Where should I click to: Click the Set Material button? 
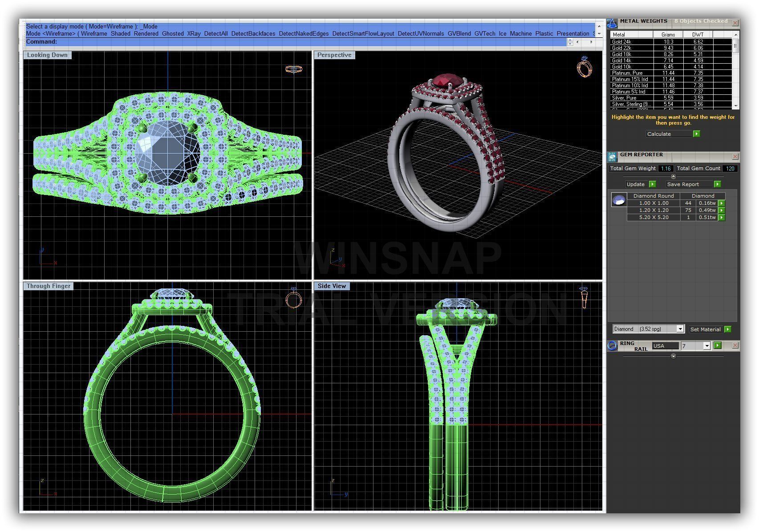tap(705, 329)
